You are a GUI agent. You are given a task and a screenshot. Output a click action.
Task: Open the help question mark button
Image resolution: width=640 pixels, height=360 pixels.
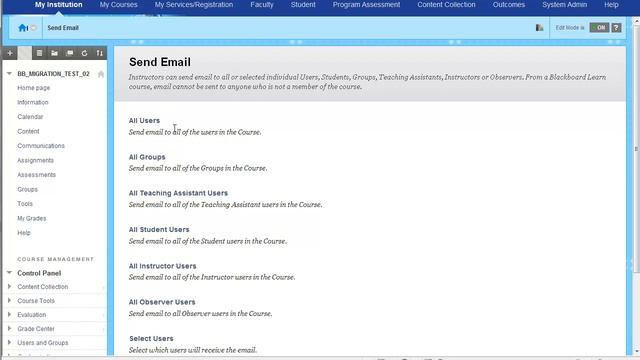pyautogui.click(x=616, y=28)
